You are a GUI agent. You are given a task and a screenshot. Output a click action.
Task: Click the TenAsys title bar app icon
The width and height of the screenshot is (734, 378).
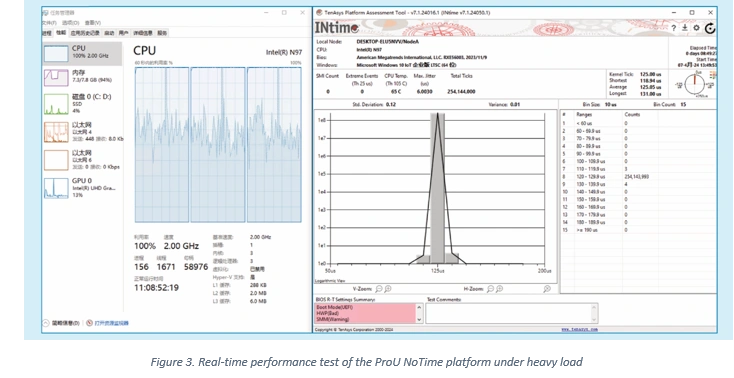click(x=319, y=13)
